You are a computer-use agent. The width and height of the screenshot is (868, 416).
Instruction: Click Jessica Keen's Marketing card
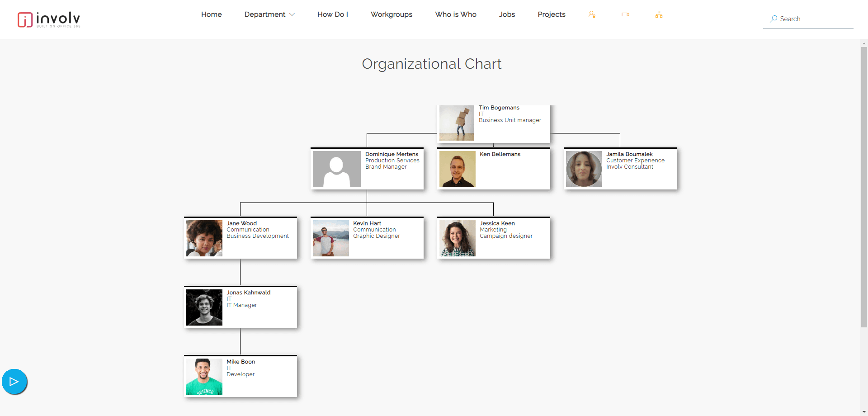pos(493,238)
